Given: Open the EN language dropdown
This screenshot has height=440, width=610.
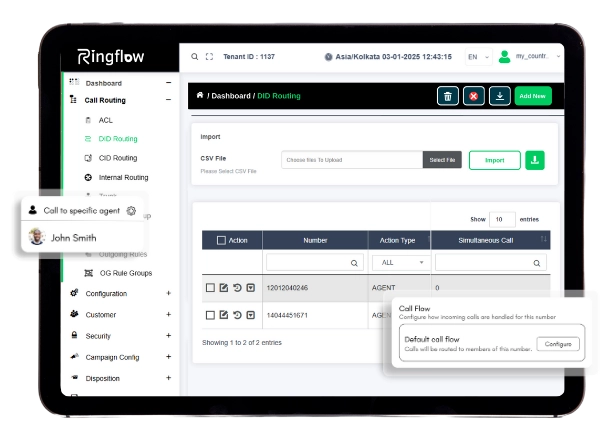Looking at the screenshot, I should pyautogui.click(x=479, y=57).
